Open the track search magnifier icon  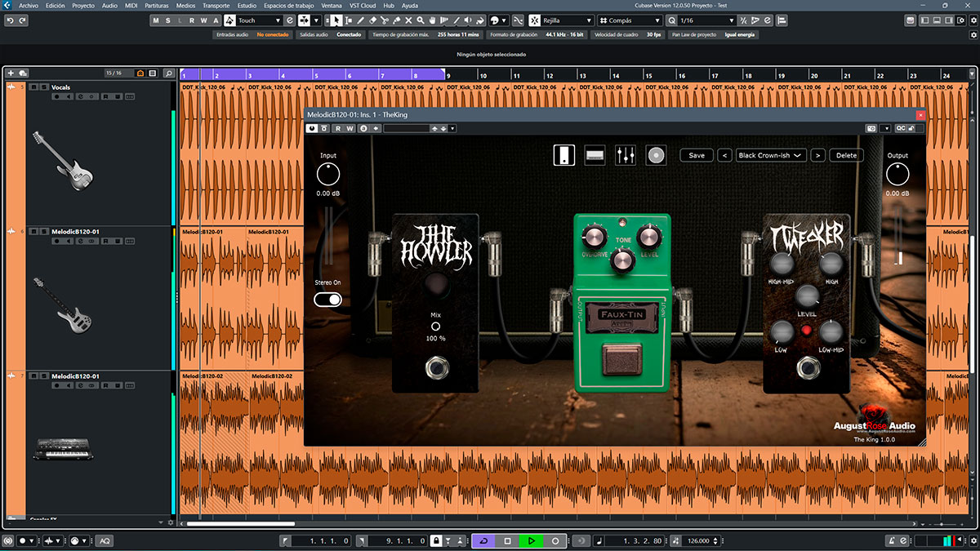pyautogui.click(x=168, y=73)
